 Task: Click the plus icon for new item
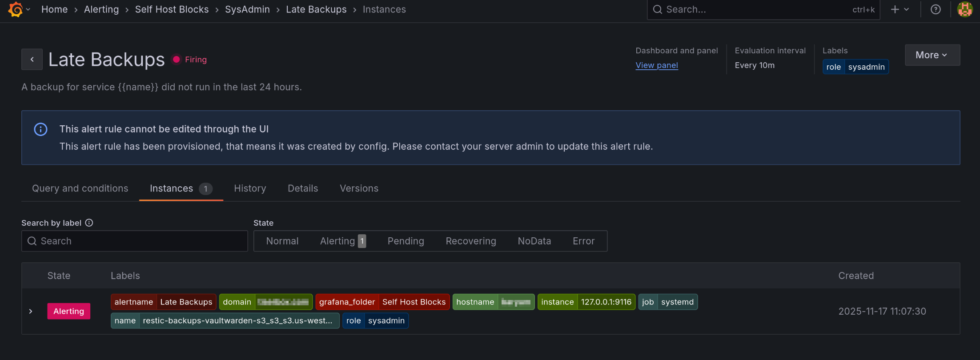(x=895, y=9)
